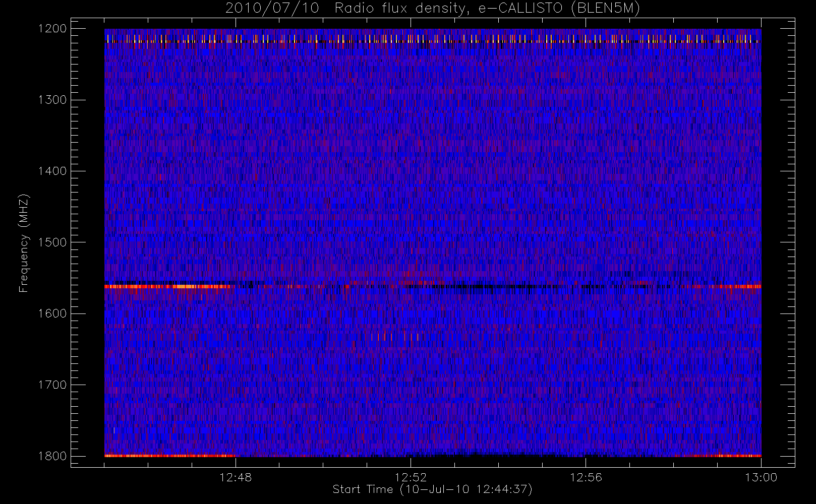This screenshot has width=816, height=504.
Task: Click the 12:48 time tick label
Action: [236, 477]
